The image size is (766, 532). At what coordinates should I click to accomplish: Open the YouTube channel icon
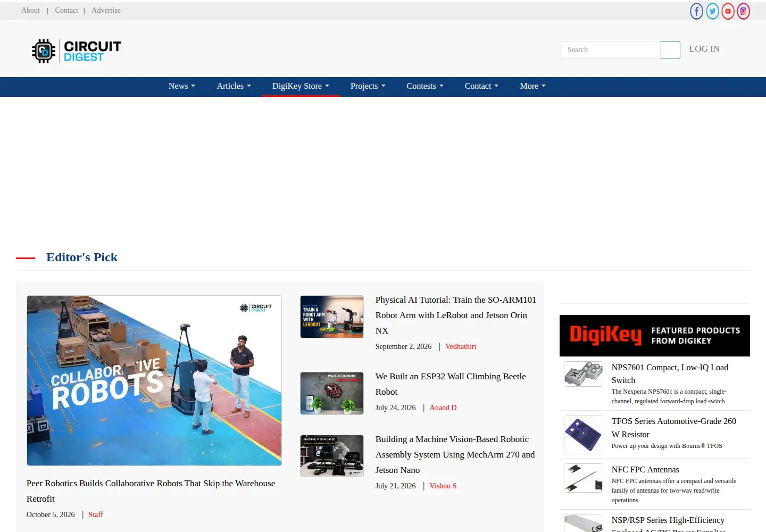[x=728, y=11]
